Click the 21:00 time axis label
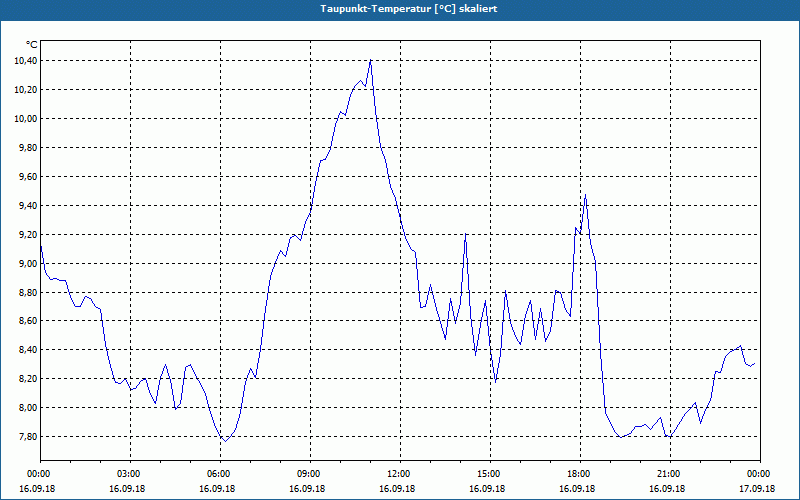 pos(670,474)
